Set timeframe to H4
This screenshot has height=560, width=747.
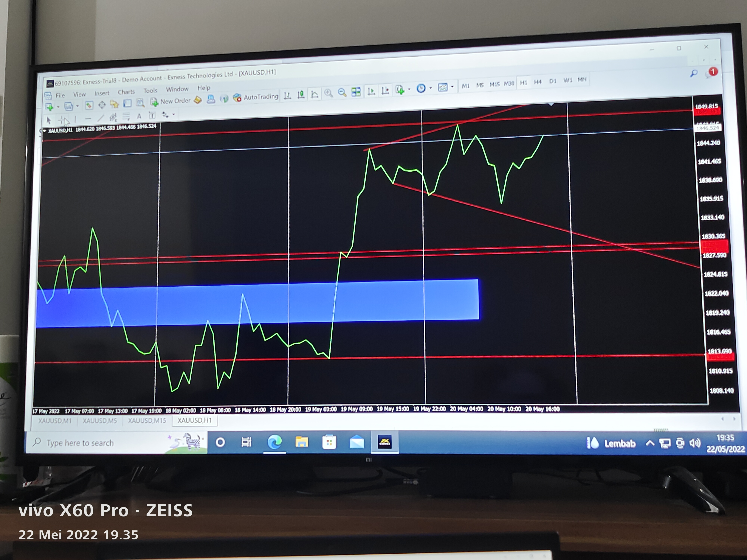coord(538,82)
